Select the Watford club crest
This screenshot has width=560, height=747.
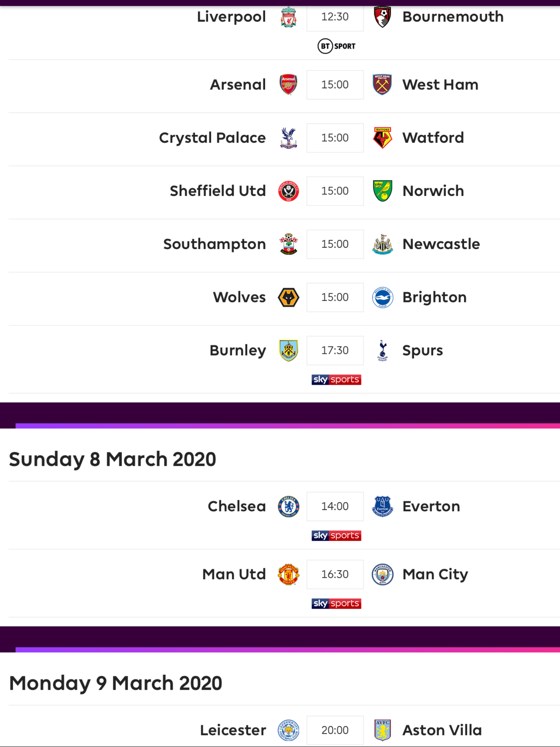point(382,138)
